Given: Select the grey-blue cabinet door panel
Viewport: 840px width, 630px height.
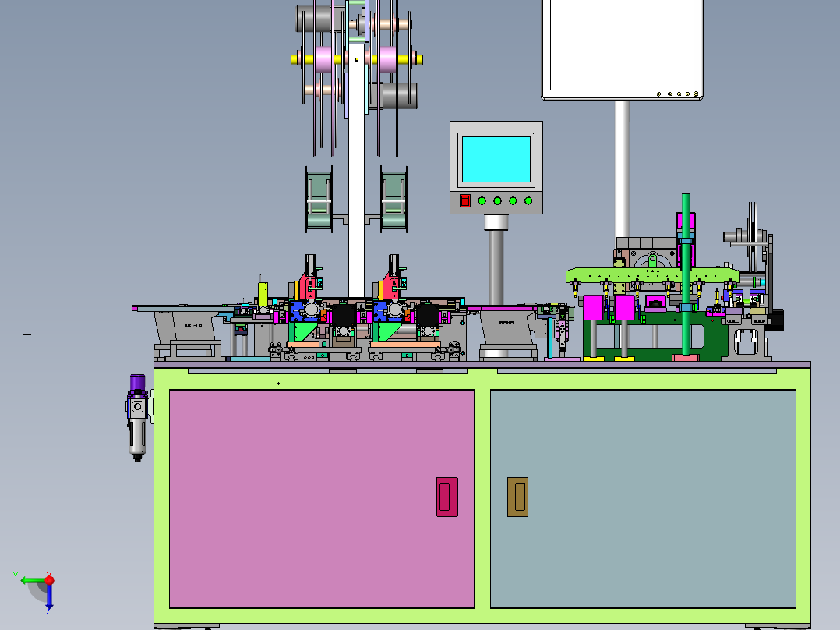Looking at the screenshot, I should [x=643, y=499].
